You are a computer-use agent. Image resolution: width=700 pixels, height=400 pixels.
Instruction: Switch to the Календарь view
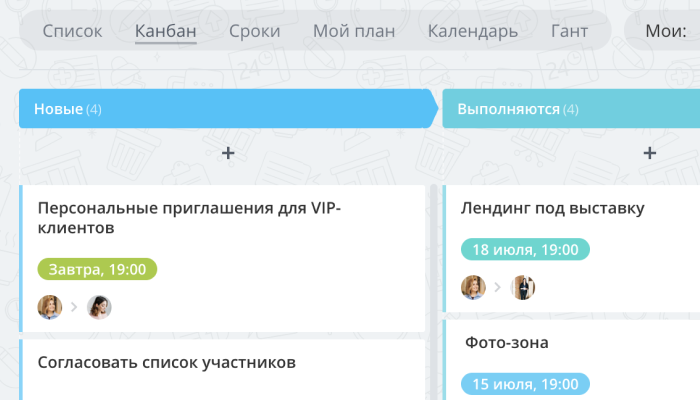tap(473, 31)
